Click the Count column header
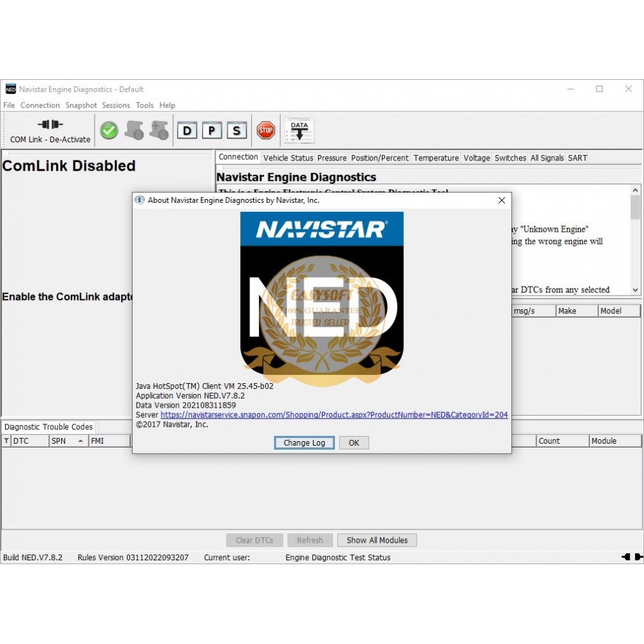The image size is (644, 644). coord(563,440)
